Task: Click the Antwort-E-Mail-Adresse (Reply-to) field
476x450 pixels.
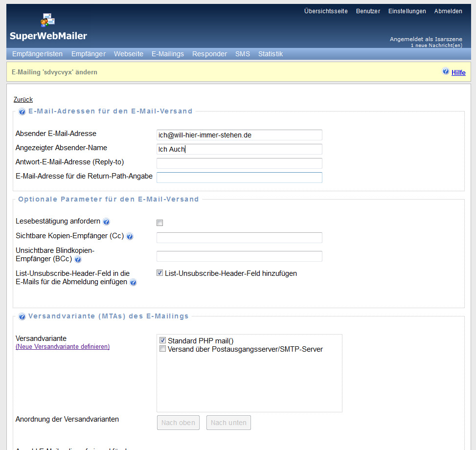Action: [x=239, y=163]
